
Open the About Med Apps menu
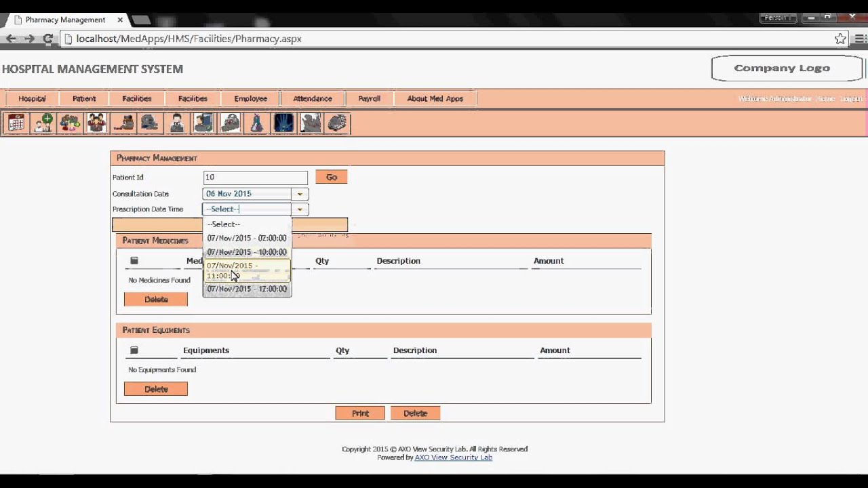(435, 98)
